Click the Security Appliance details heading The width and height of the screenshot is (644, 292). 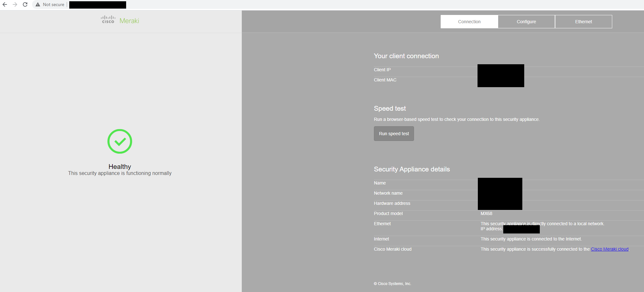pyautogui.click(x=412, y=169)
